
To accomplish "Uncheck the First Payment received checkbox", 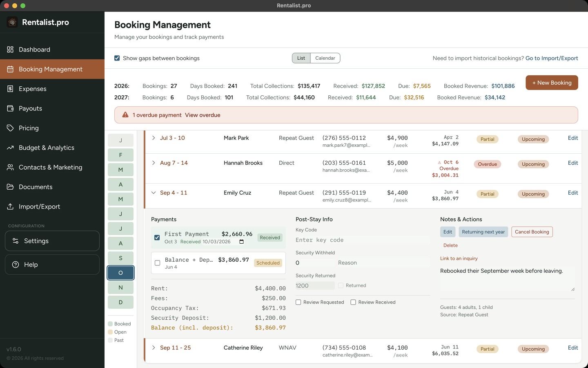I will tap(157, 238).
